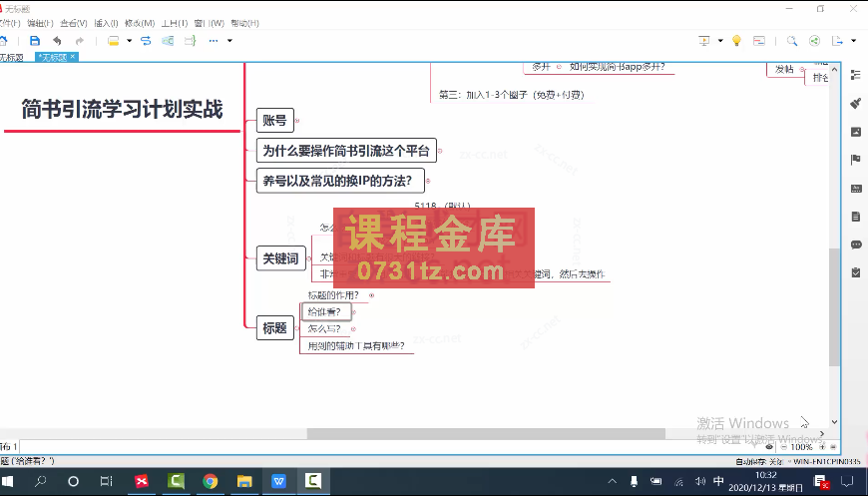
Task: Toggle the 自动保存: 关闭 auto-save status
Action: (759, 461)
